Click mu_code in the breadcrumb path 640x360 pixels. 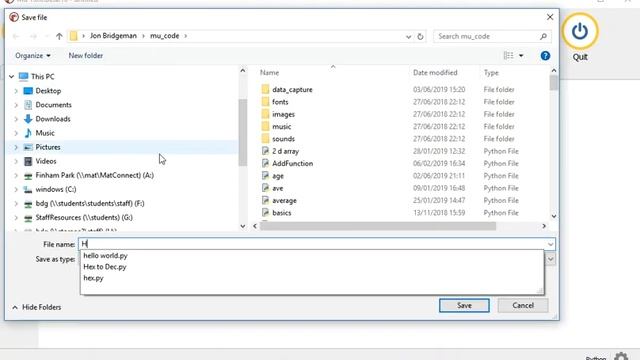click(x=164, y=36)
